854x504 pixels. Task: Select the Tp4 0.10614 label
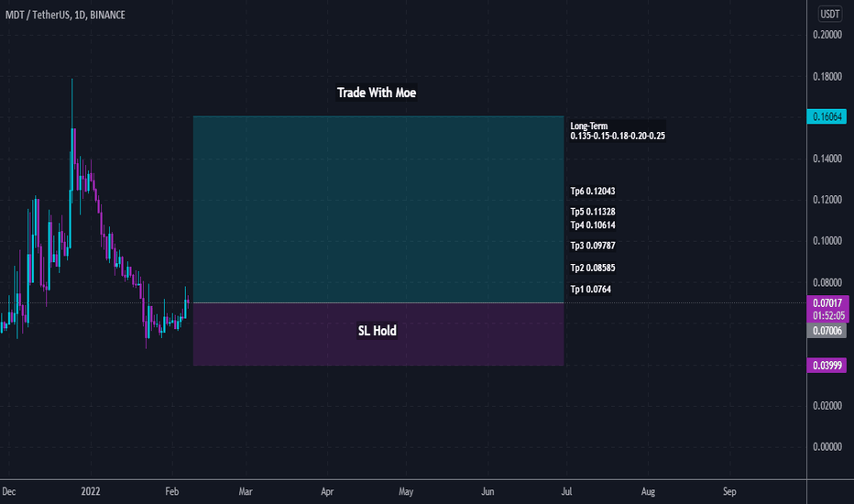[x=593, y=225]
